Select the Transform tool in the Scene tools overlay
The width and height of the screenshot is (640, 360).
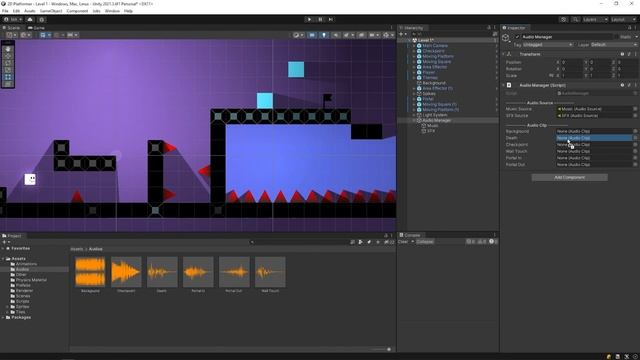point(8,84)
